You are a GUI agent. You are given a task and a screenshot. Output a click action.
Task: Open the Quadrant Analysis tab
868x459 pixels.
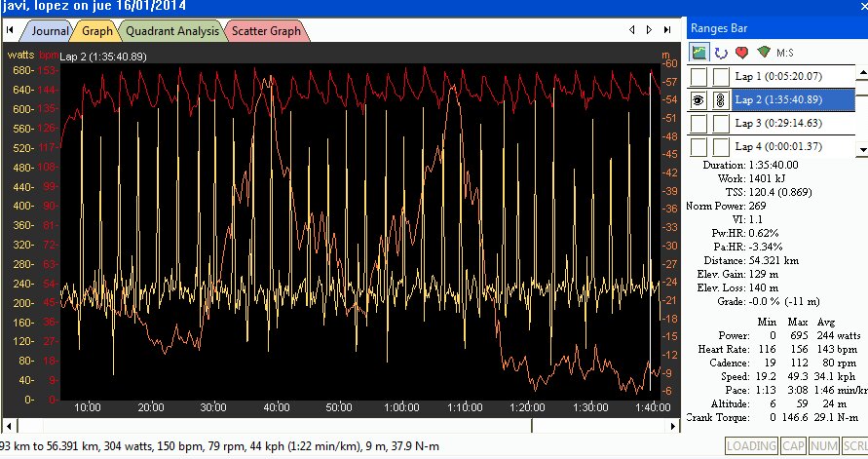172,31
